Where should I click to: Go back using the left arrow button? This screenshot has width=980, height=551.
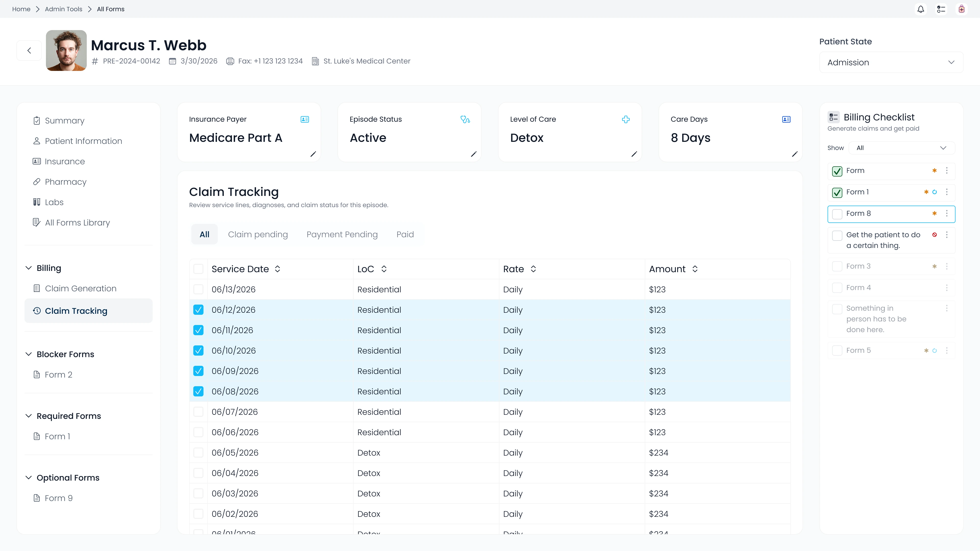29,51
